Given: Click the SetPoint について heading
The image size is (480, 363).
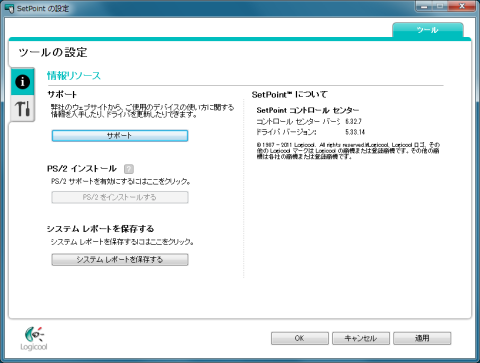Looking at the screenshot, I should [289, 95].
